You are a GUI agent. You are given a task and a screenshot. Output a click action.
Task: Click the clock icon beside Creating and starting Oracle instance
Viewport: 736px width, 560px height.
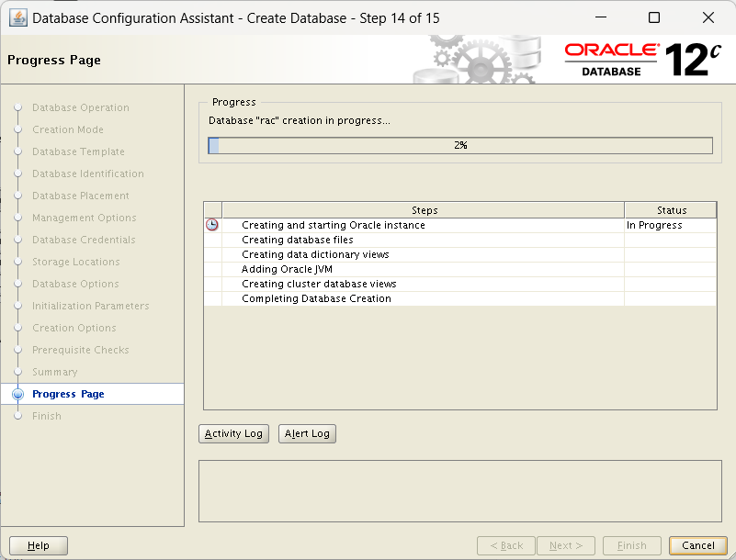pos(212,225)
